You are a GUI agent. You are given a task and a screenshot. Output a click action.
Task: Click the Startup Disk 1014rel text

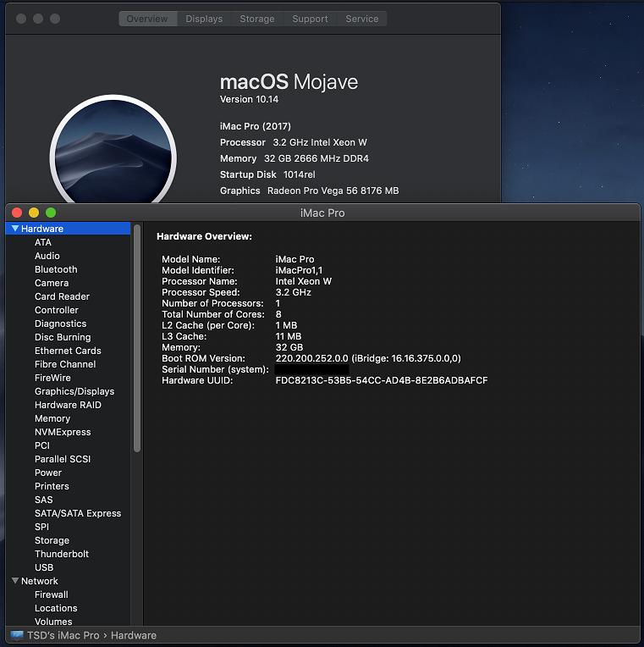tap(267, 174)
